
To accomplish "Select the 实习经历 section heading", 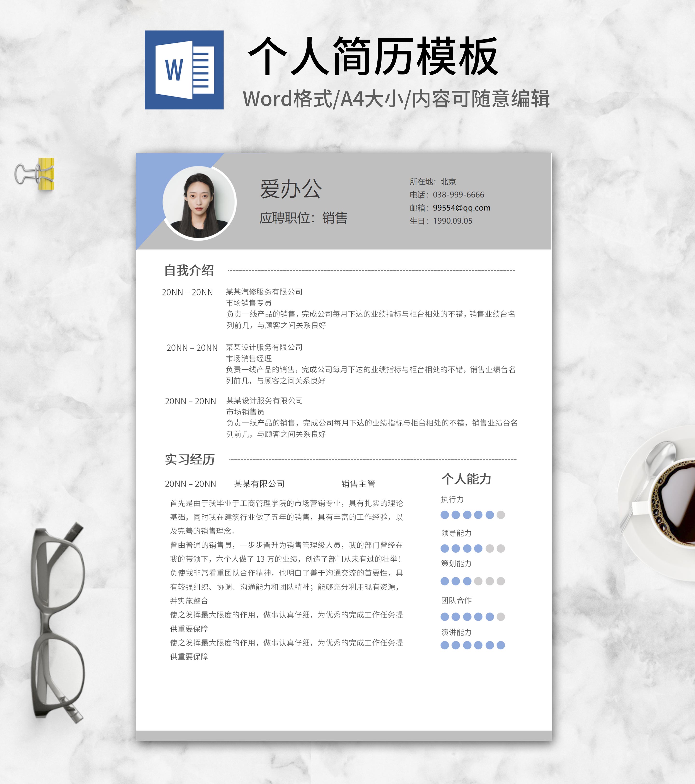I will click(x=190, y=459).
